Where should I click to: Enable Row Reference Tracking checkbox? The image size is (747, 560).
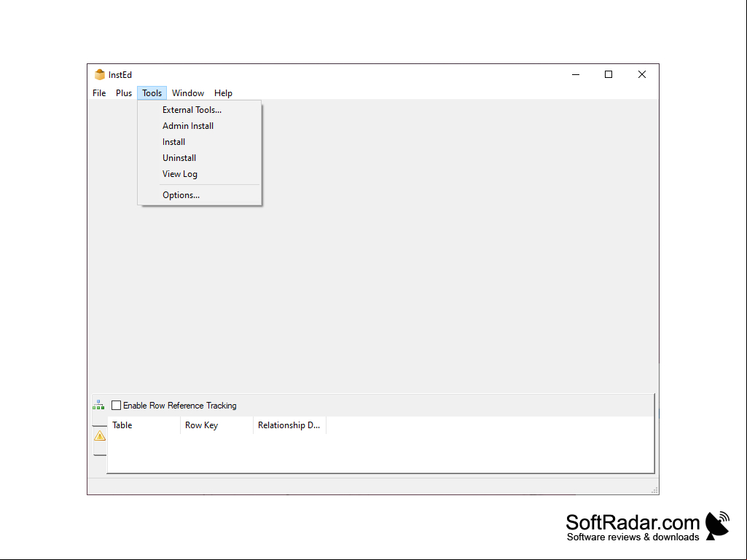click(117, 405)
